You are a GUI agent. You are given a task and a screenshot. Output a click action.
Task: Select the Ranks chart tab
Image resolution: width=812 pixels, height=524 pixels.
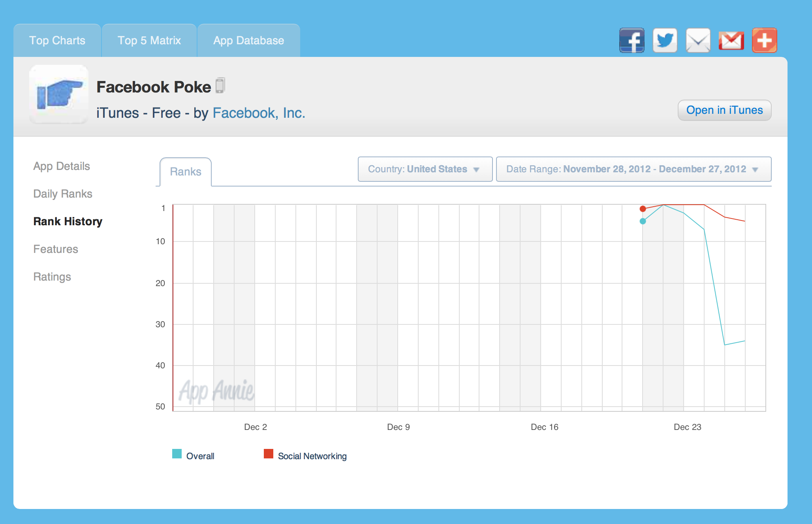185,172
